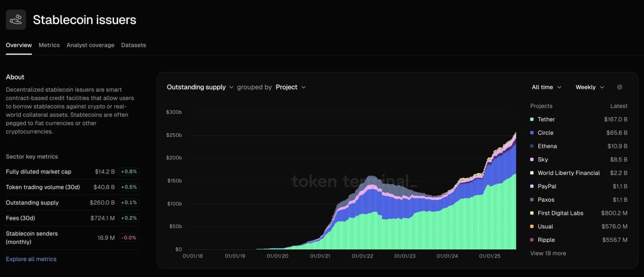Open the Analyst coverage tab
Viewport: 644px width, 277px height.
click(90, 46)
